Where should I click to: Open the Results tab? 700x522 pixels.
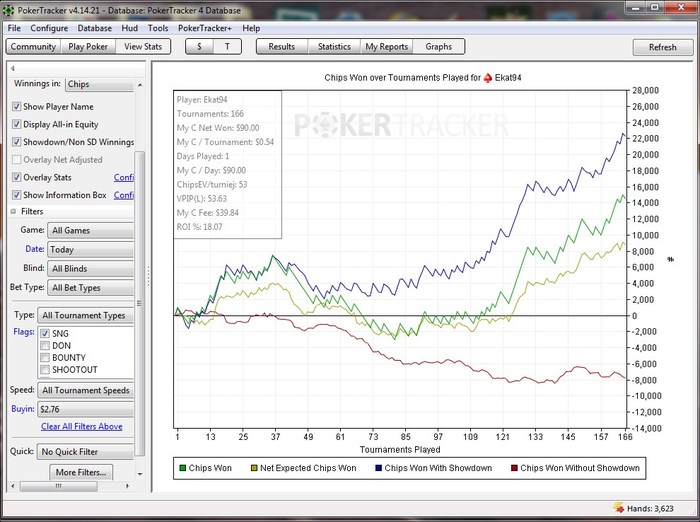point(282,46)
